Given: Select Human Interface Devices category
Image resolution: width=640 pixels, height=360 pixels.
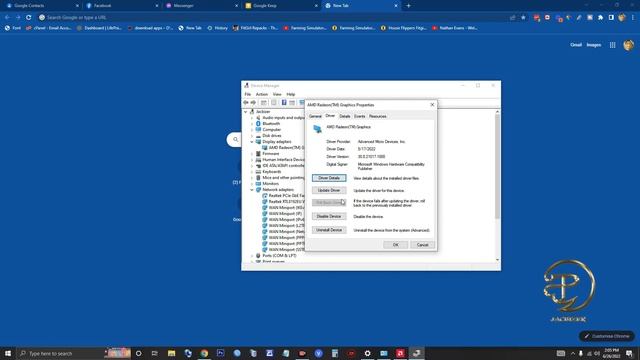Looking at the screenshot, I should [x=283, y=160].
